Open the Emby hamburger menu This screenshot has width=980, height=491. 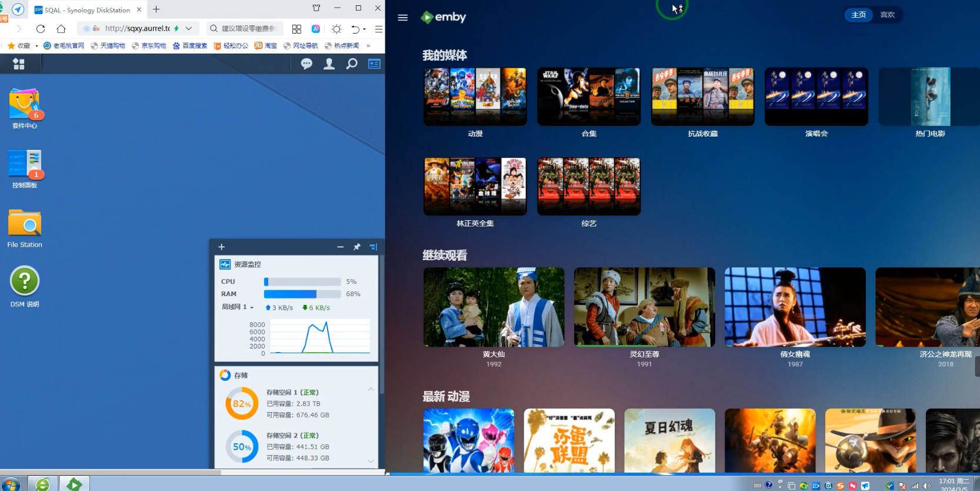(402, 18)
